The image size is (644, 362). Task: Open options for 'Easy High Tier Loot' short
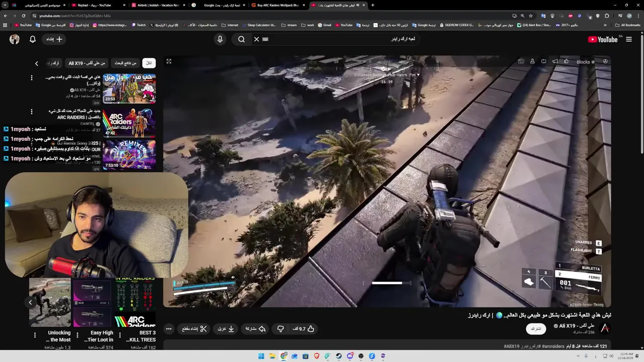pos(77,335)
